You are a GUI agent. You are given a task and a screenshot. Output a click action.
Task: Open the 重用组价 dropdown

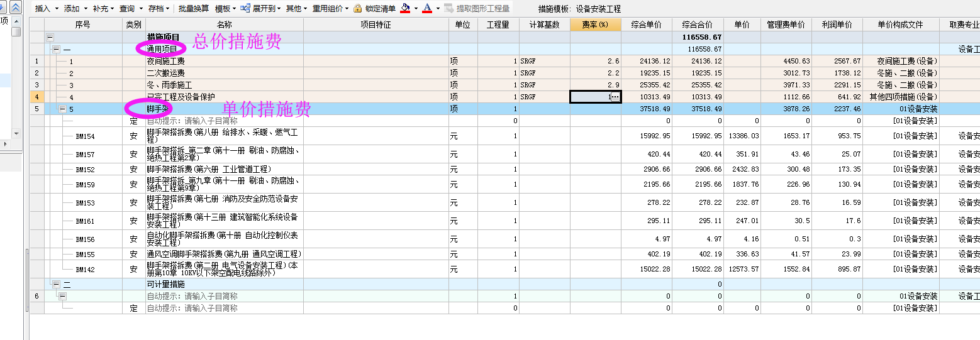[331, 9]
